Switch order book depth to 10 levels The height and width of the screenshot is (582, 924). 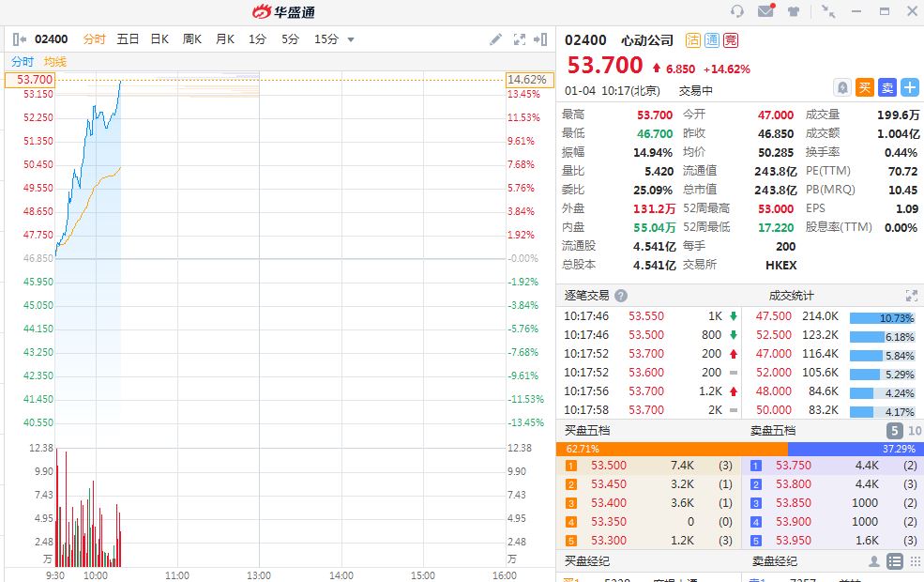tap(915, 430)
